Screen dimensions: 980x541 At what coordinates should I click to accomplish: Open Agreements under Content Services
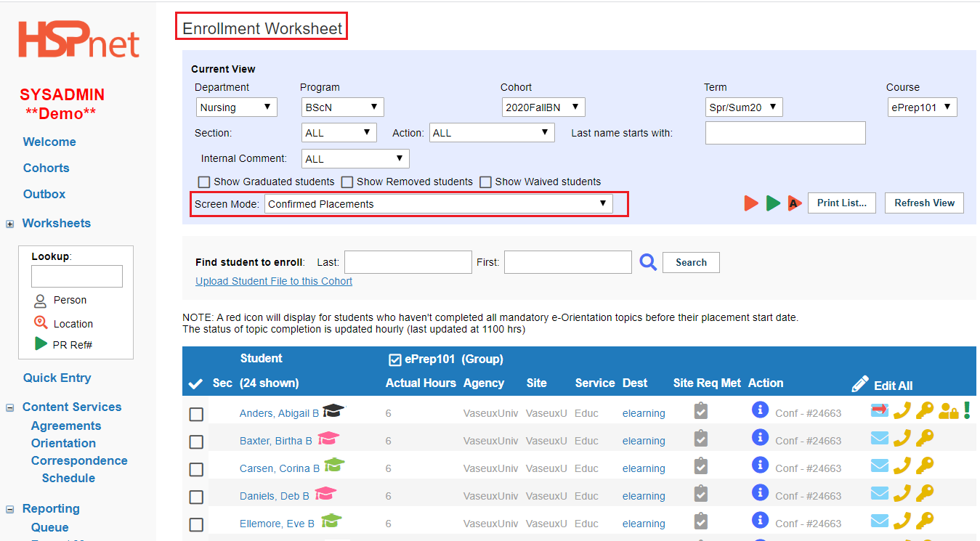(x=66, y=426)
